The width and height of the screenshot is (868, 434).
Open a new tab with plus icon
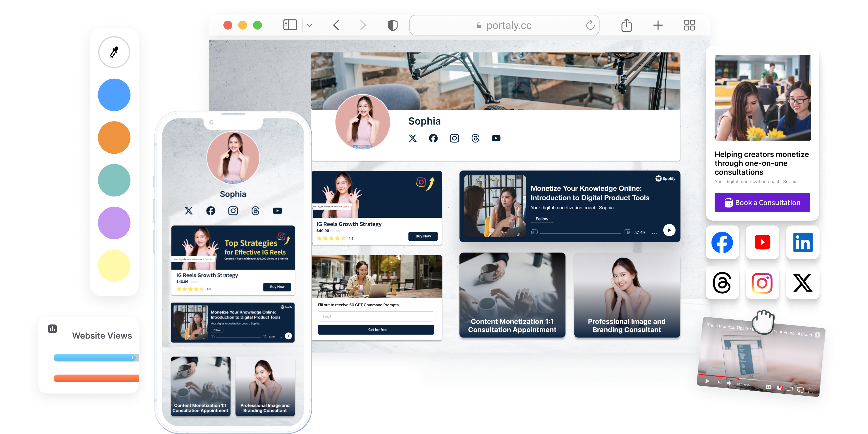[658, 25]
